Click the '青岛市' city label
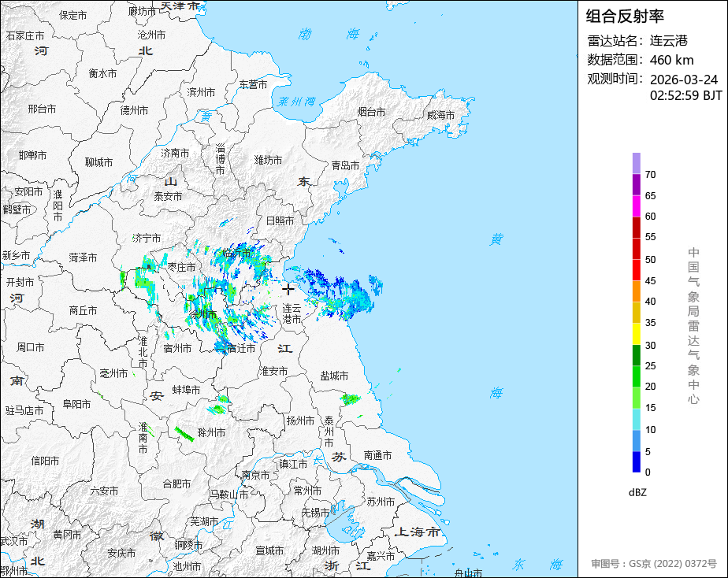This screenshot has height=578, width=728. point(345,165)
